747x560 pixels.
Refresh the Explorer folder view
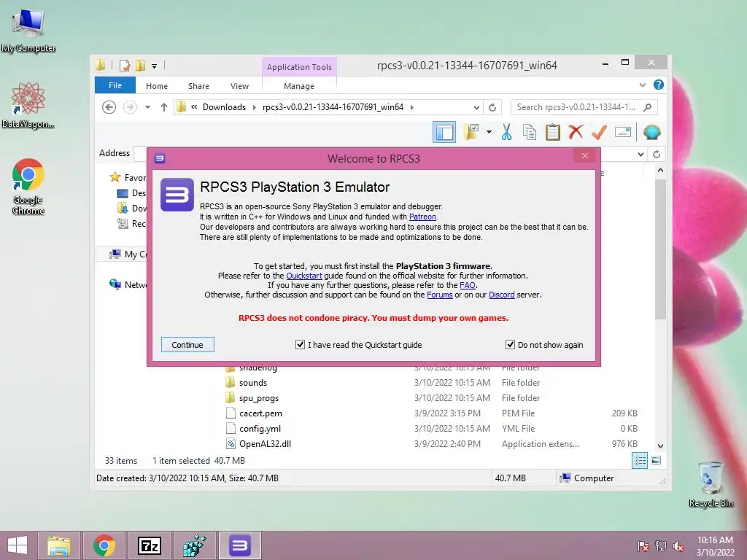(492, 107)
